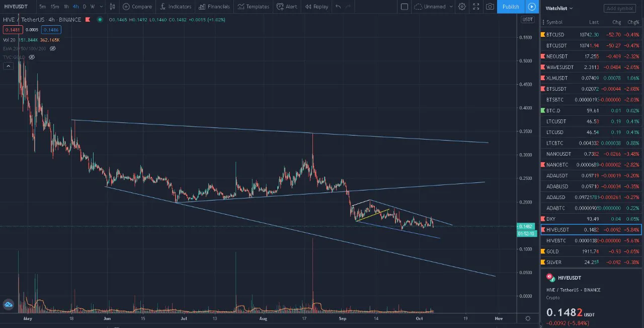Image resolution: width=644 pixels, height=328 pixels.
Task: Create a price Alert
Action: click(x=286, y=7)
